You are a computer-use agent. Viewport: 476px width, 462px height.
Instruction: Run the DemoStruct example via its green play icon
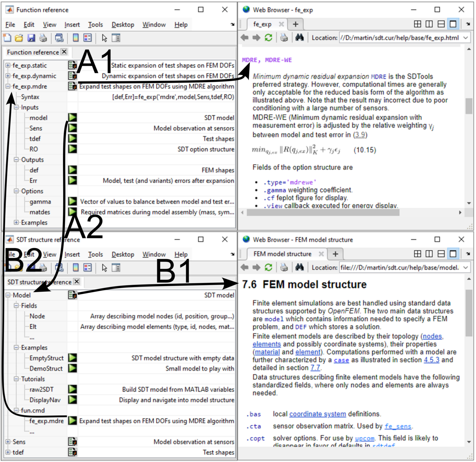(72, 368)
